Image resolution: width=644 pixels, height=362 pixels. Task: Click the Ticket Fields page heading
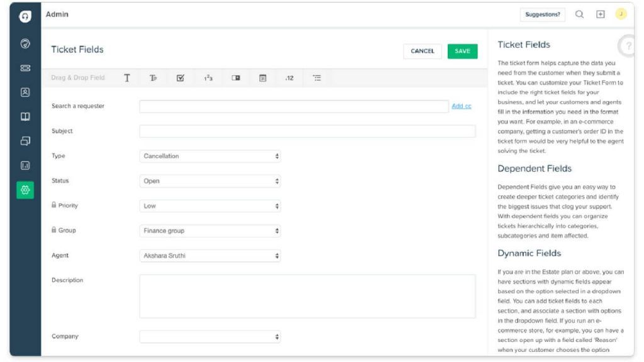[x=77, y=50]
